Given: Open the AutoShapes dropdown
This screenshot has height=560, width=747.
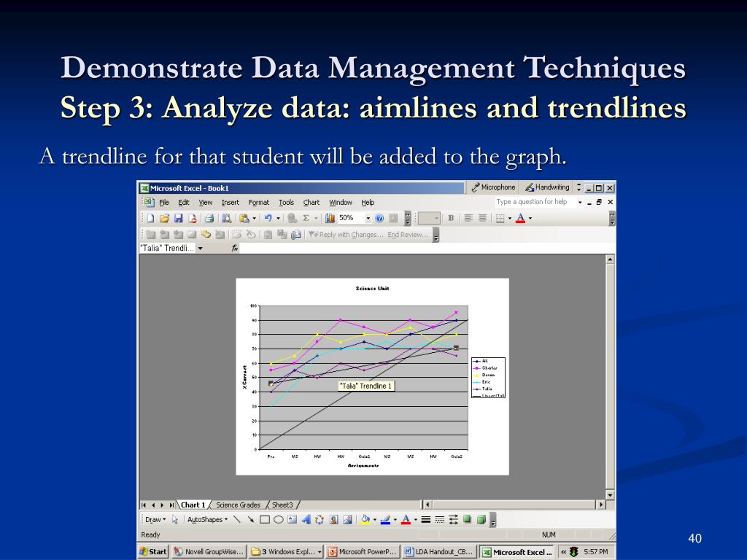Looking at the screenshot, I should click(207, 519).
